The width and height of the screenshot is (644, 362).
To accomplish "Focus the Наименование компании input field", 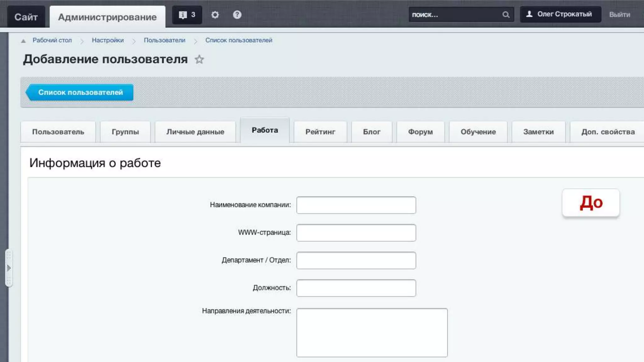I will click(356, 205).
